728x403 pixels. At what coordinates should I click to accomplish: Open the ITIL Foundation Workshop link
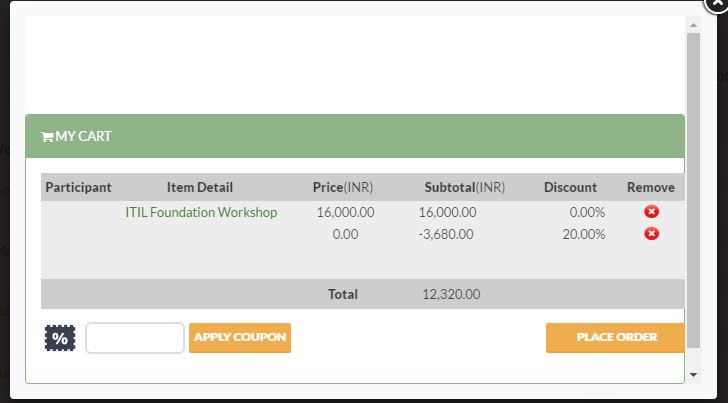pos(201,212)
